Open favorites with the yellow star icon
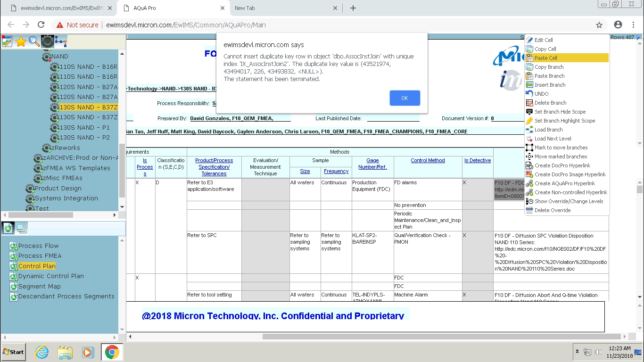This screenshot has height=362, width=644. 21,41
